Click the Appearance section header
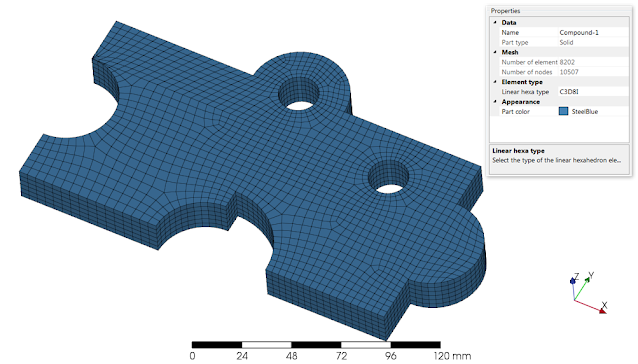Image resolution: width=638 pixels, height=364 pixels. tap(520, 102)
